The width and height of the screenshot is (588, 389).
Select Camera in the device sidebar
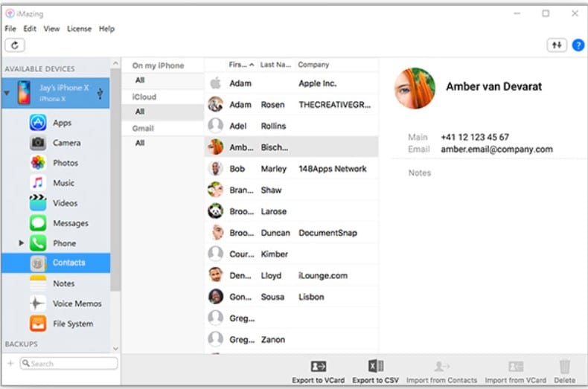(x=66, y=143)
